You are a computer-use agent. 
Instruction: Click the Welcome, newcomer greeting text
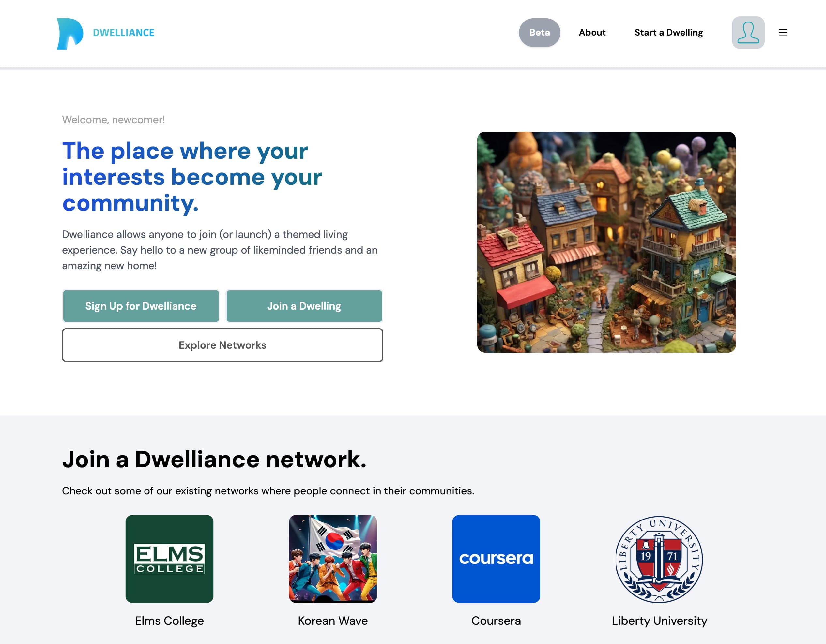114,119
